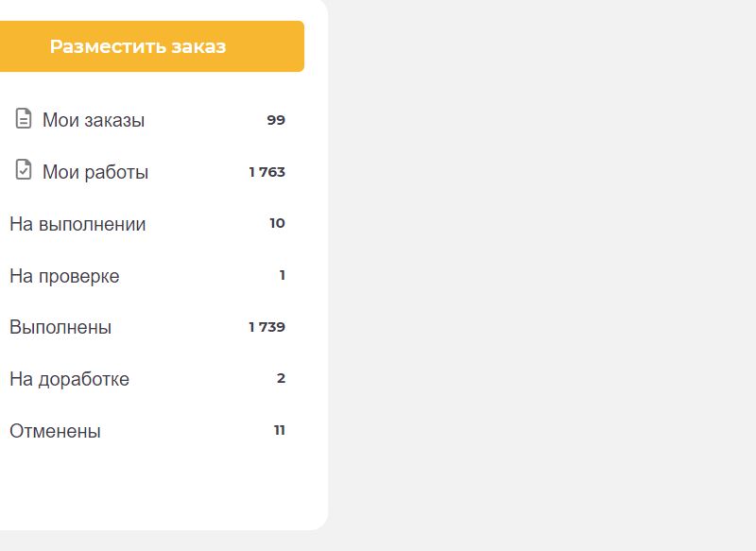Click the document icon beside Мои заказы
This screenshot has width=756, height=551.
click(x=24, y=119)
